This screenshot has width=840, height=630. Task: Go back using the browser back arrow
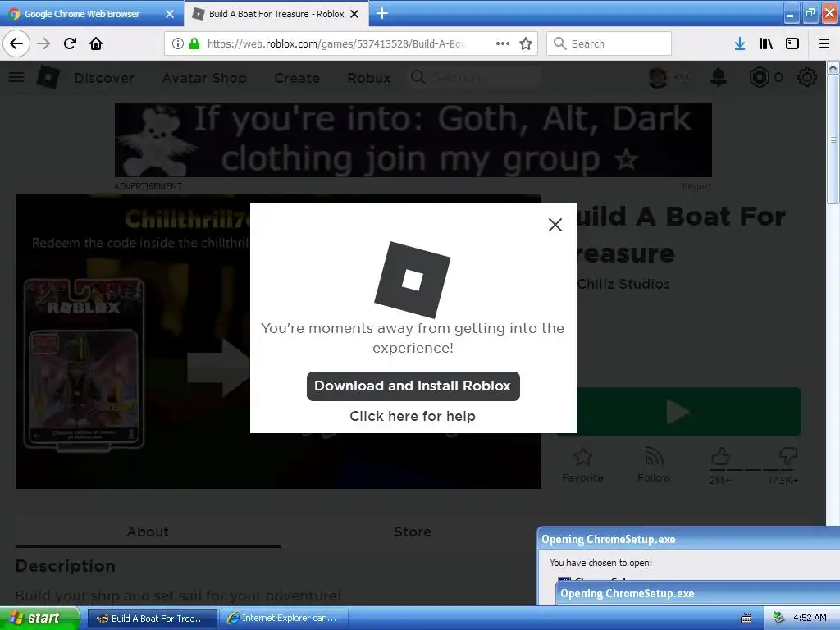click(16, 43)
